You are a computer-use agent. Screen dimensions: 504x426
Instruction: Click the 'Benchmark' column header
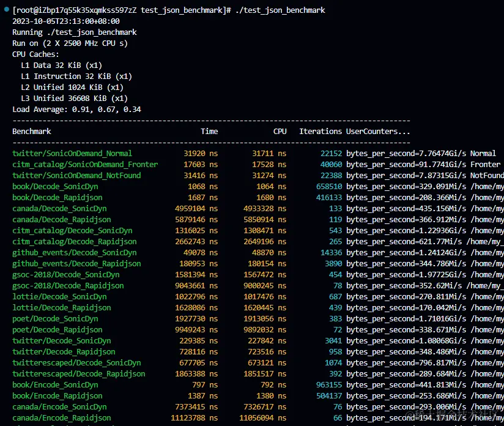[32, 131]
